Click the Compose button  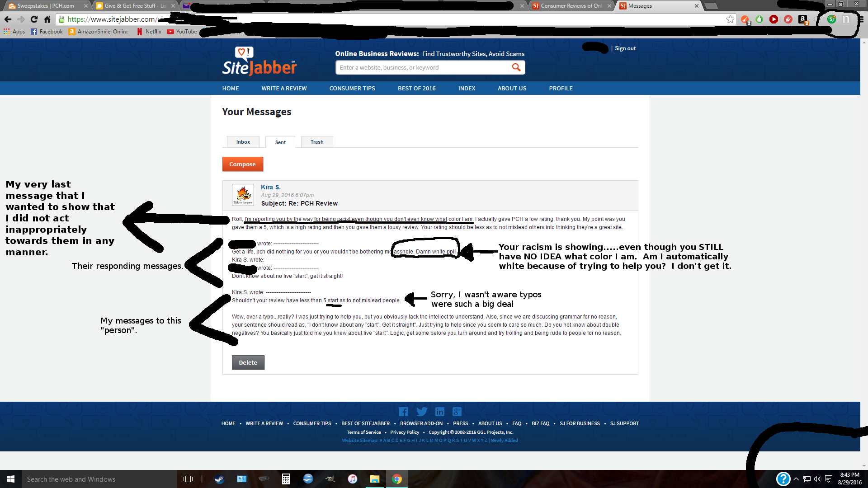(x=242, y=164)
